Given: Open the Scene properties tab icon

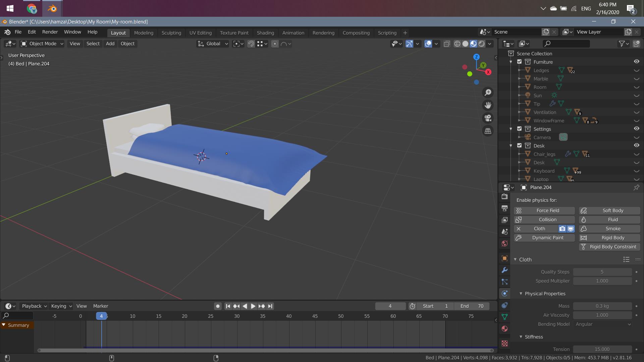Looking at the screenshot, I should (x=504, y=232).
